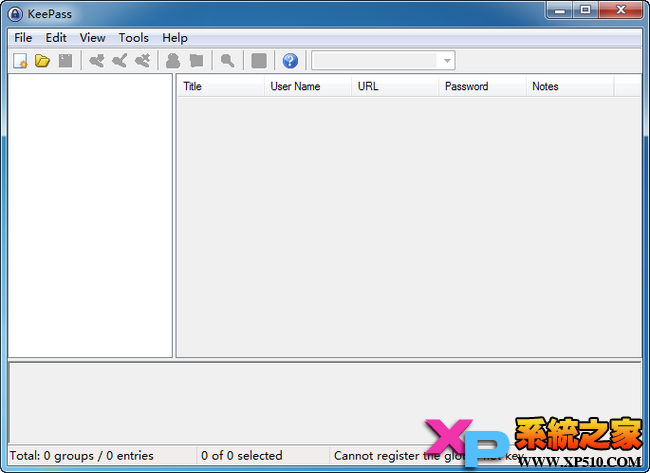Viewport: 650px width, 473px height.
Task: Click "Total: 0 groups / 0 entries" status text
Action: (82, 456)
